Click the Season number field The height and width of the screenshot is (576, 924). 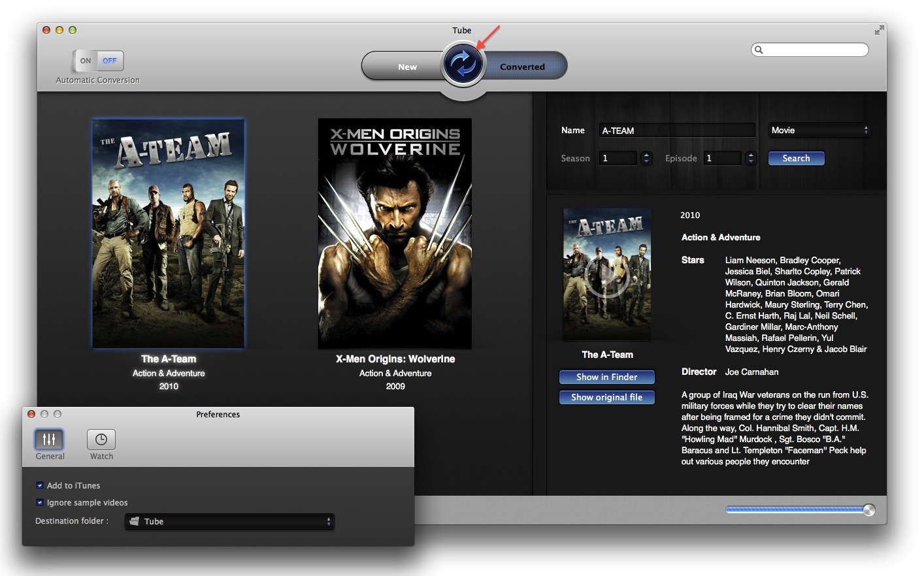(x=618, y=158)
